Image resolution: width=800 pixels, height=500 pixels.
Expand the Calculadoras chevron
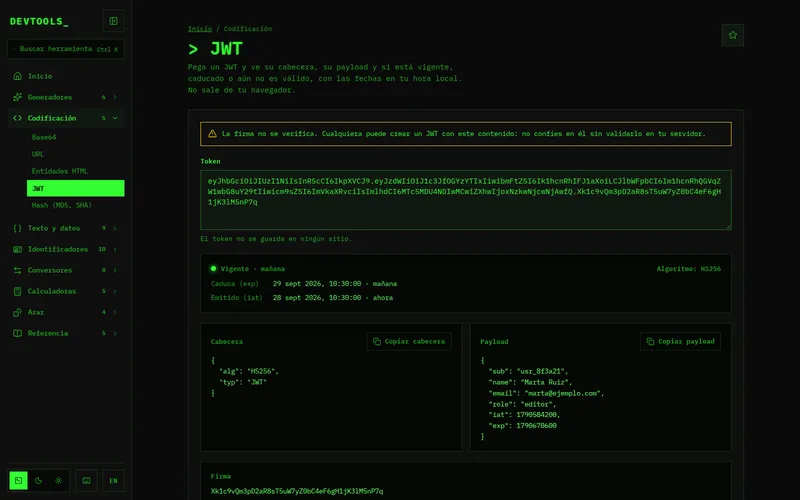click(115, 291)
